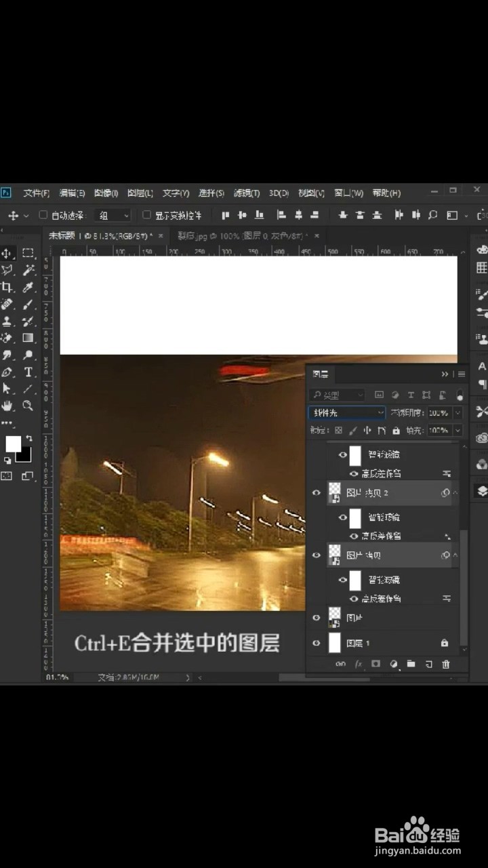Select the Eyedropper tool

(x=28, y=287)
